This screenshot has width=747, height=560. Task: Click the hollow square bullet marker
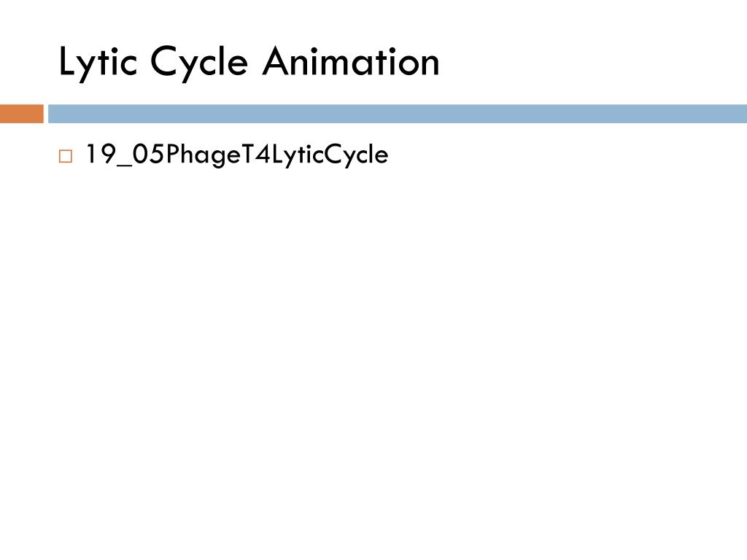(66, 156)
